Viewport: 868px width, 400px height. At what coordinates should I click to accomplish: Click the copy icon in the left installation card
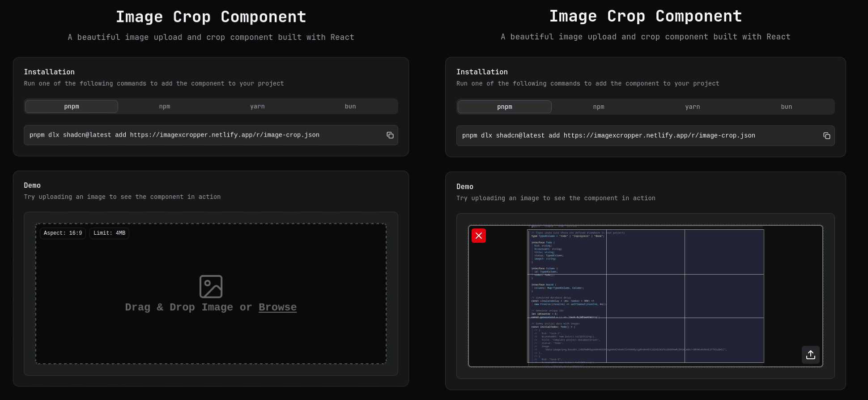point(390,135)
